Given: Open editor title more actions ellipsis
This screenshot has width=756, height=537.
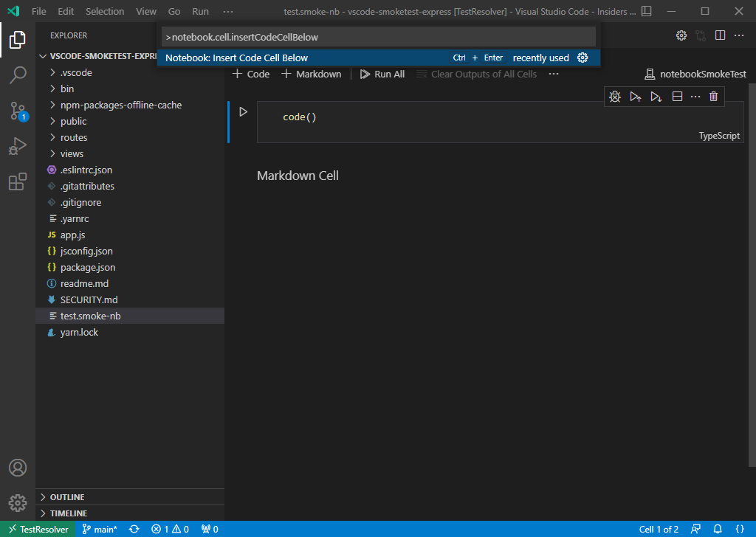Looking at the screenshot, I should coord(738,35).
